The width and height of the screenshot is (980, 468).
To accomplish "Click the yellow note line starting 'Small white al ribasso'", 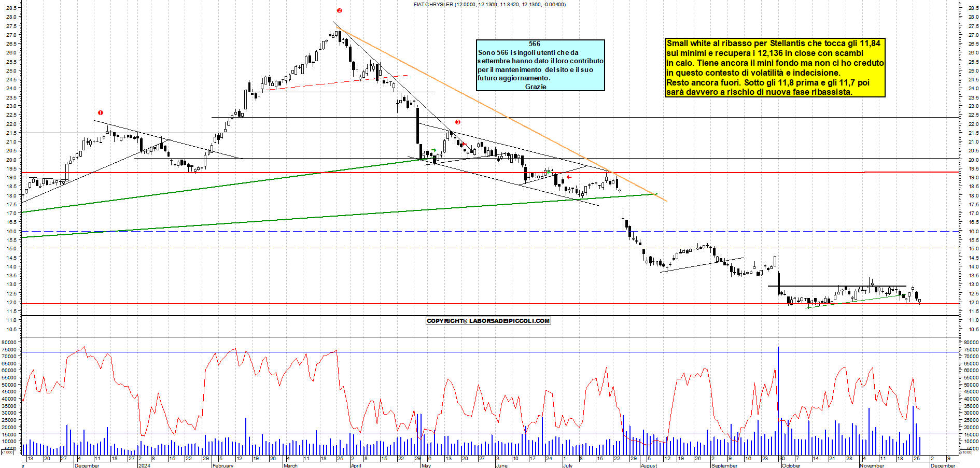I will click(x=773, y=44).
